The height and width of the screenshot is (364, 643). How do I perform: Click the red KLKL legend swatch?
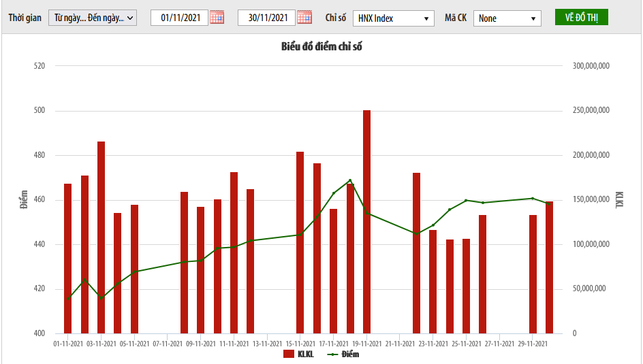click(288, 354)
